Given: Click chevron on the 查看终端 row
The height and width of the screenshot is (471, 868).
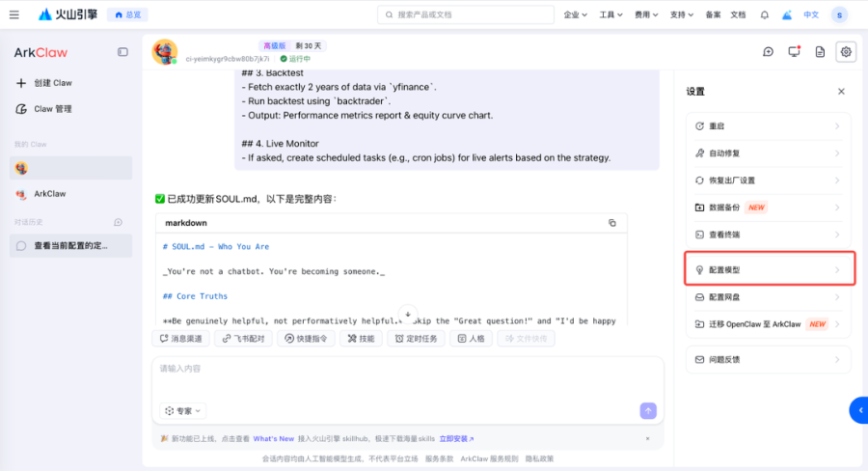Looking at the screenshot, I should [x=837, y=235].
